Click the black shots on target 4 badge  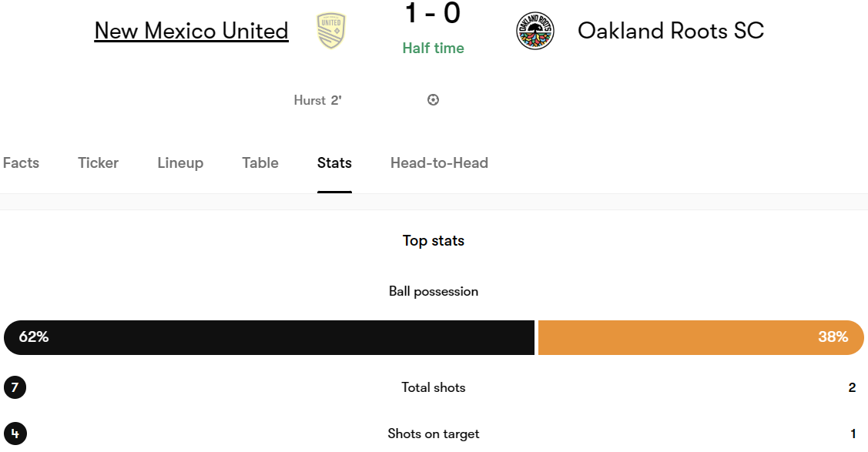click(15, 434)
